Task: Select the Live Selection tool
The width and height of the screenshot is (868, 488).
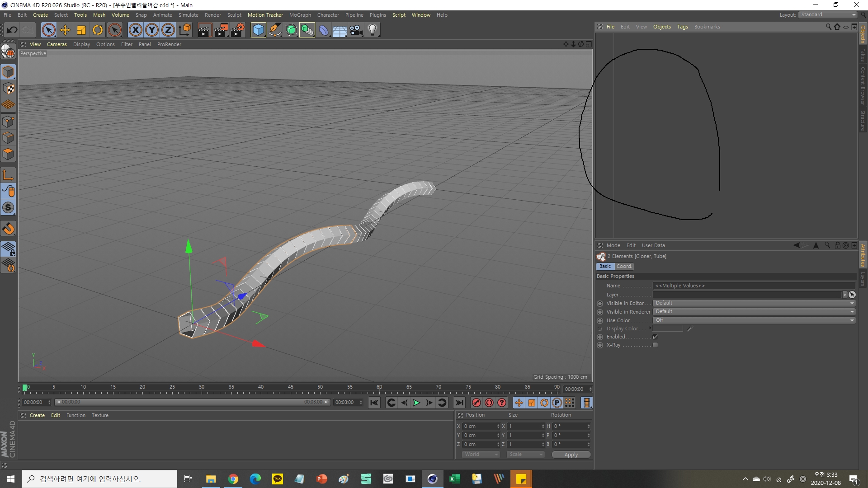Action: click(x=49, y=30)
